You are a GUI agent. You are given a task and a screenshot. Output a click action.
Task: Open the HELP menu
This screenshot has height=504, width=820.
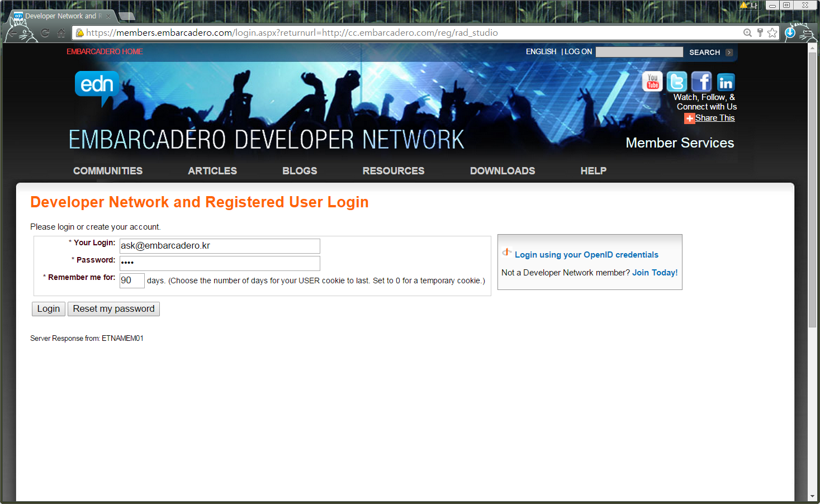point(594,171)
